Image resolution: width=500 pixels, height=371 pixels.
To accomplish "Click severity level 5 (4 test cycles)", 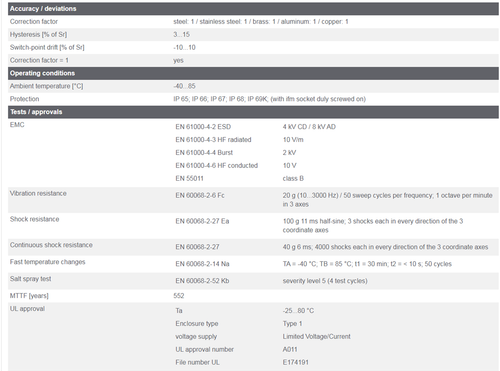I will [325, 281].
